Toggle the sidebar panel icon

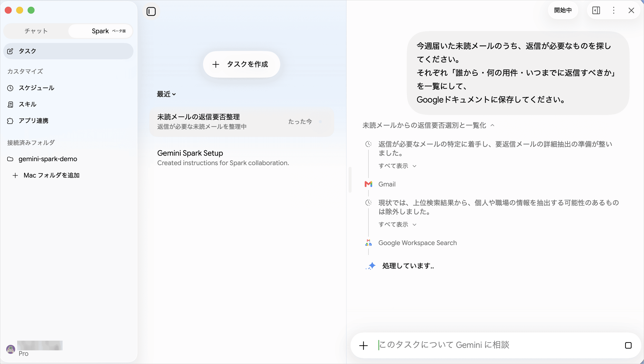pos(151,11)
